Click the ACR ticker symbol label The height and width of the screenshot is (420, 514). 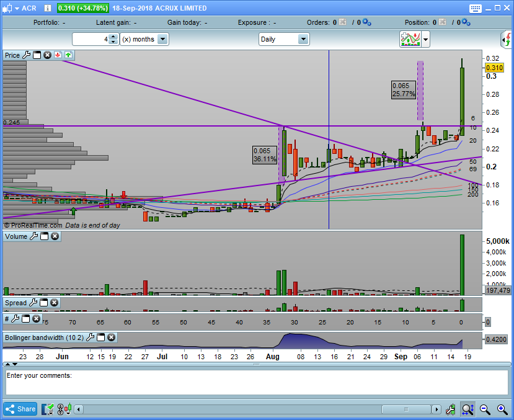[29, 8]
